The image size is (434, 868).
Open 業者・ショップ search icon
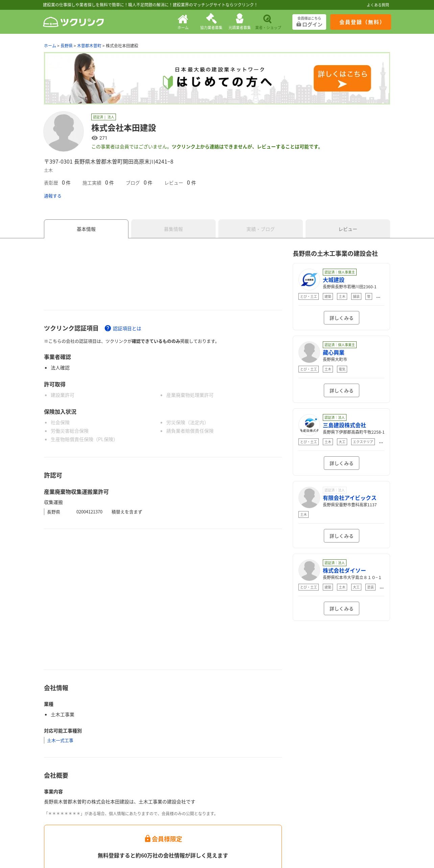coord(268,22)
